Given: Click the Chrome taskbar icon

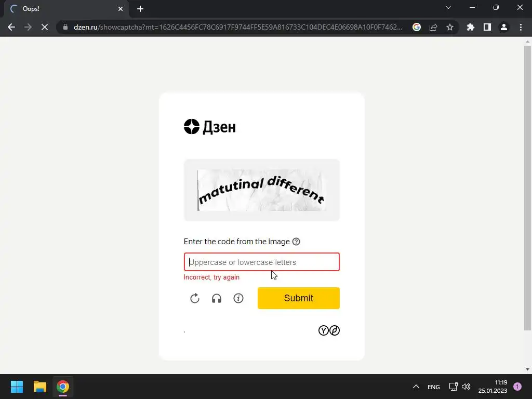Looking at the screenshot, I should point(63,387).
